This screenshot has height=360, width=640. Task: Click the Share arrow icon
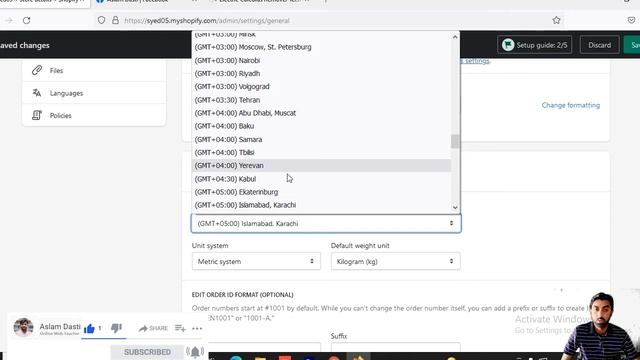click(x=143, y=328)
